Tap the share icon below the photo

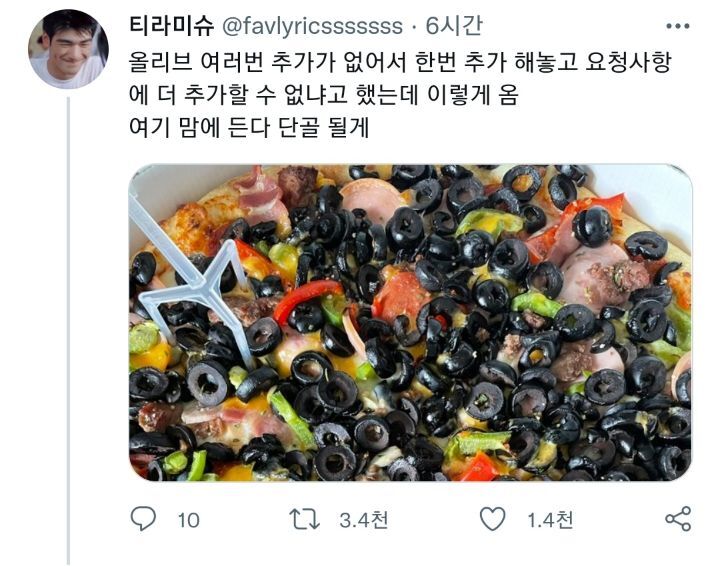tap(678, 519)
